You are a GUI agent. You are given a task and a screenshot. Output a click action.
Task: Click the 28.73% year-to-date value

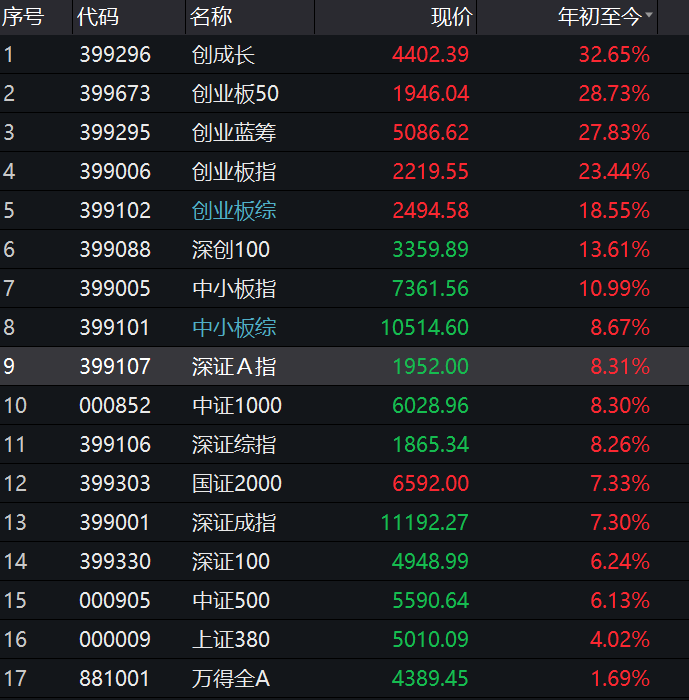tap(614, 94)
